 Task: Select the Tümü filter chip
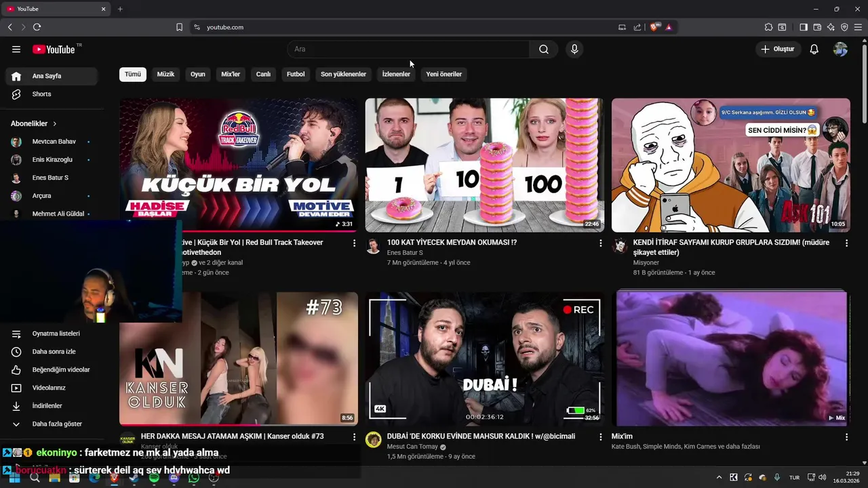[133, 75]
